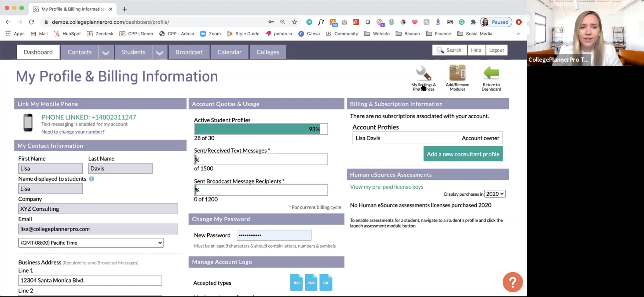Viewport: 644px width, 297px height.
Task: Click the Return to Dashboard arrow icon
Action: 491,73
